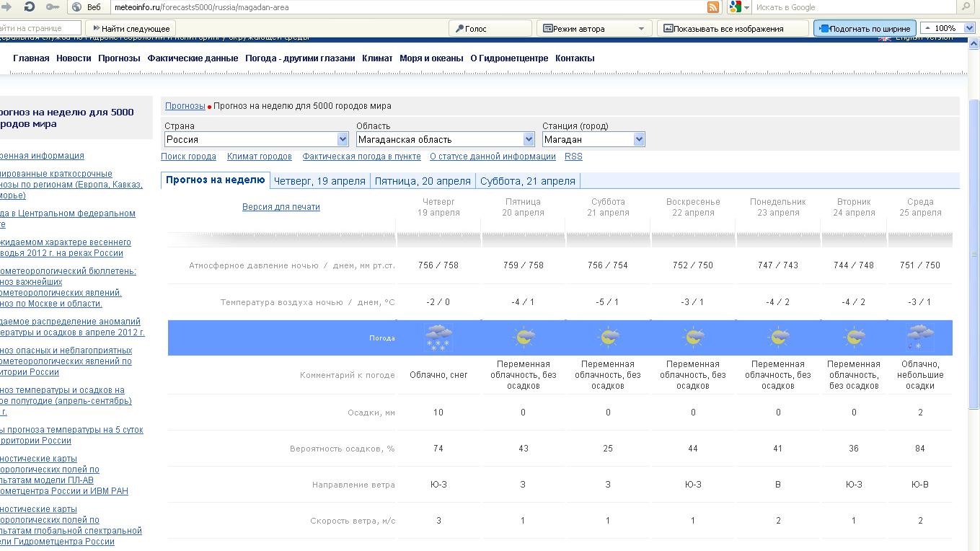Image resolution: width=980 pixels, height=551 pixels.
Task: Click the key password wand icon
Action: tap(53, 6)
